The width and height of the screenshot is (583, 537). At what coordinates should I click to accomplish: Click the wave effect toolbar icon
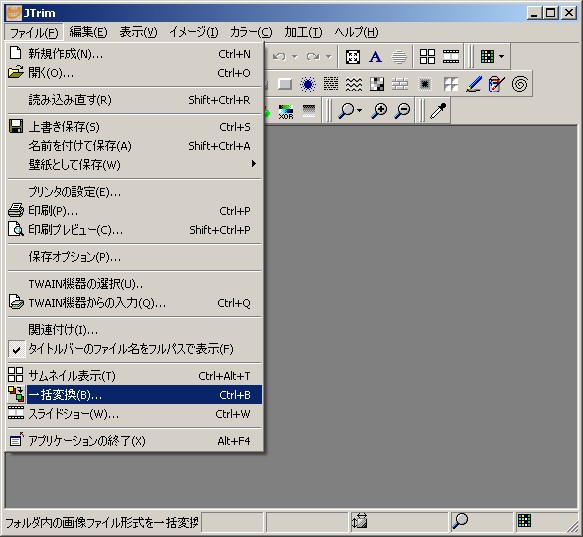point(354,84)
